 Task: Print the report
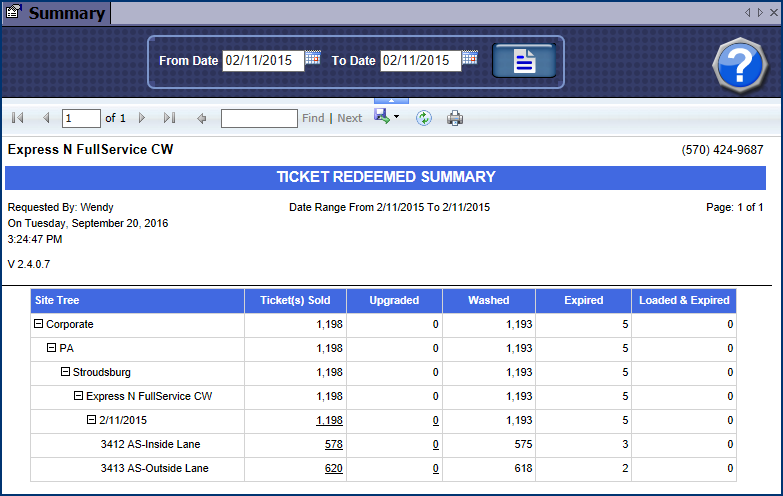455,118
